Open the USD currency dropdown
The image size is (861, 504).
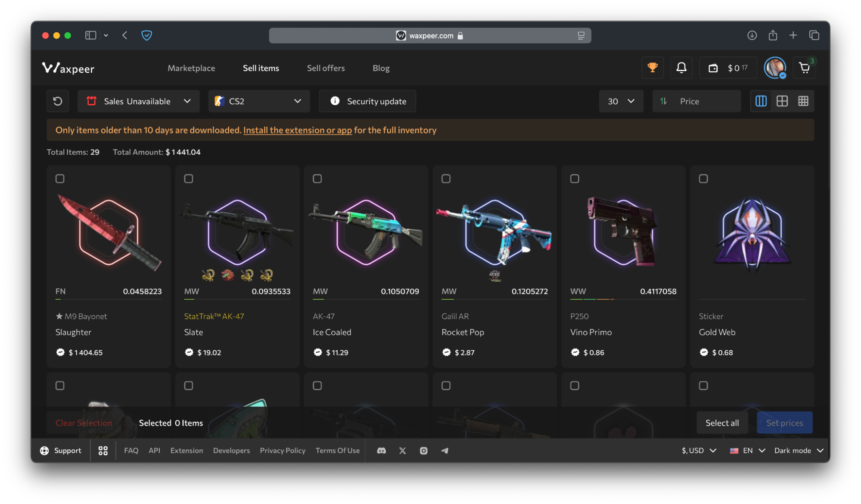click(699, 451)
